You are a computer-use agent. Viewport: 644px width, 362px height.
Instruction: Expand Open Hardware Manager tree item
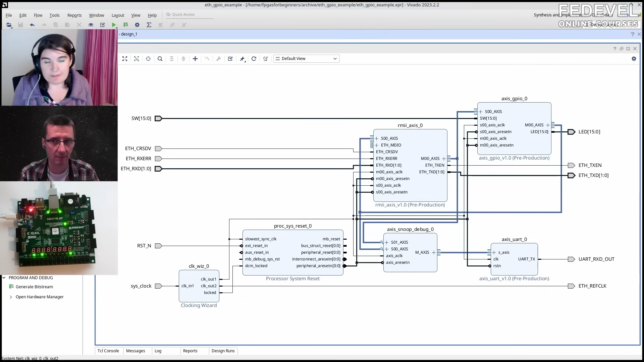coord(11,297)
